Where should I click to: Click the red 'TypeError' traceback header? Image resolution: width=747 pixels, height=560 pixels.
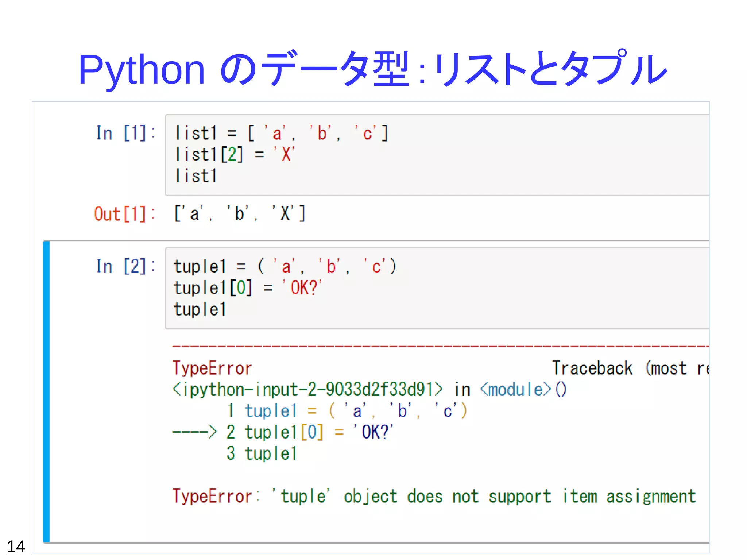pos(212,368)
